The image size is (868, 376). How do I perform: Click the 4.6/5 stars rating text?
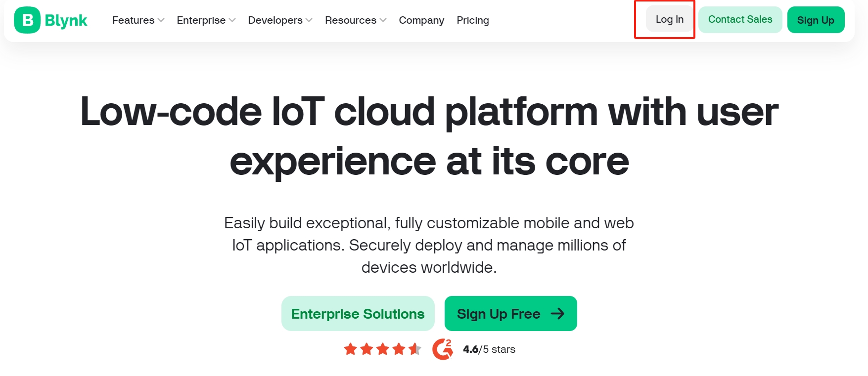tap(489, 349)
